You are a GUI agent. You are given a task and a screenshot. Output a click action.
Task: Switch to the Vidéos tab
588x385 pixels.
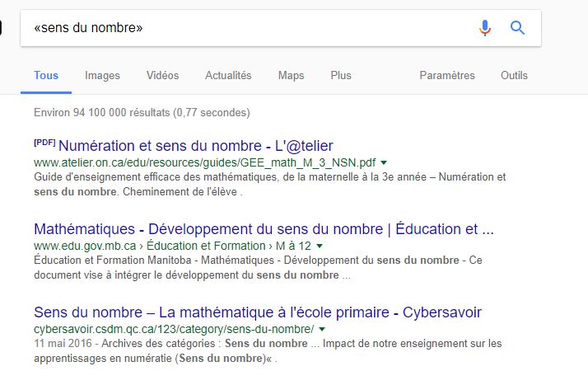click(x=162, y=75)
